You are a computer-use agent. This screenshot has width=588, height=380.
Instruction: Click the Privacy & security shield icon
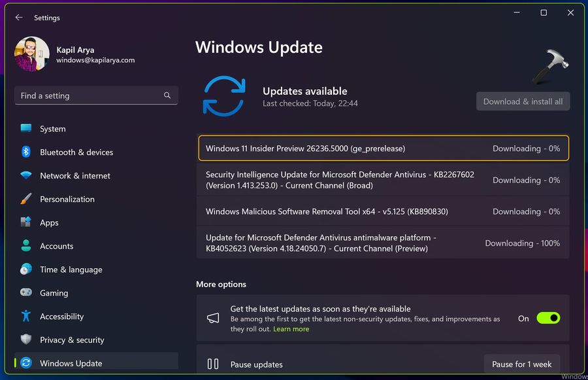[x=26, y=339]
